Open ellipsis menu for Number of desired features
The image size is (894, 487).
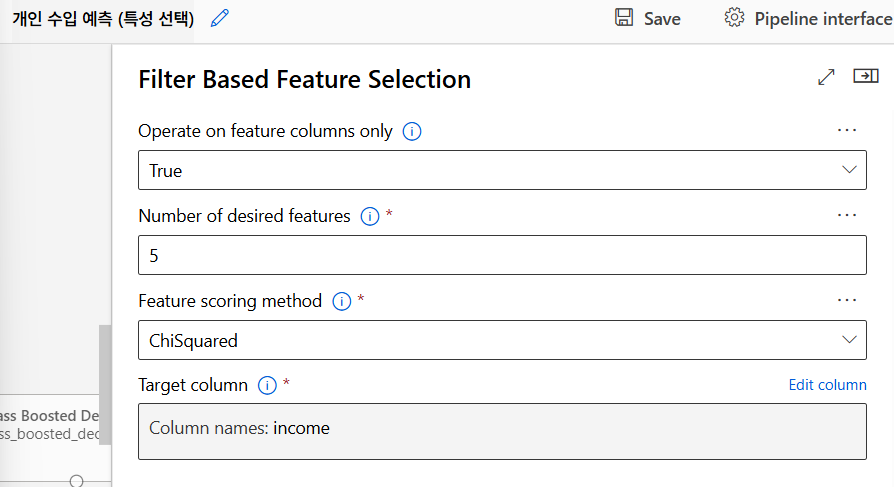tap(847, 215)
